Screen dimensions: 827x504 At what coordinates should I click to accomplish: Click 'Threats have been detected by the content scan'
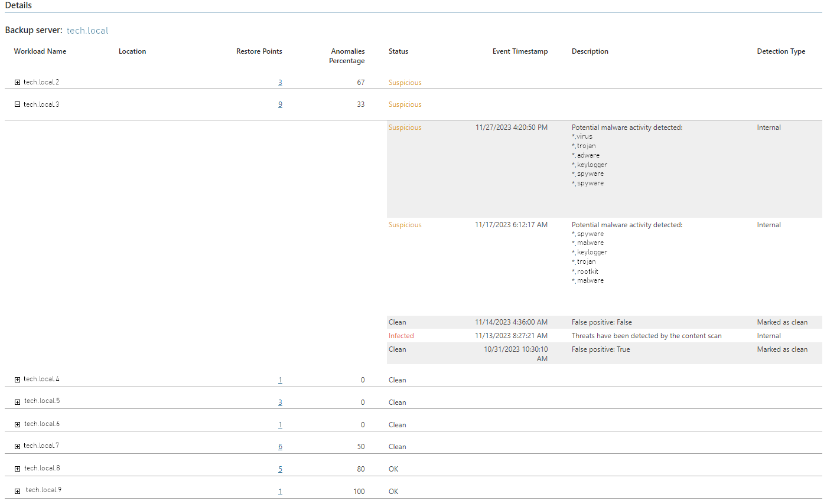coord(647,336)
